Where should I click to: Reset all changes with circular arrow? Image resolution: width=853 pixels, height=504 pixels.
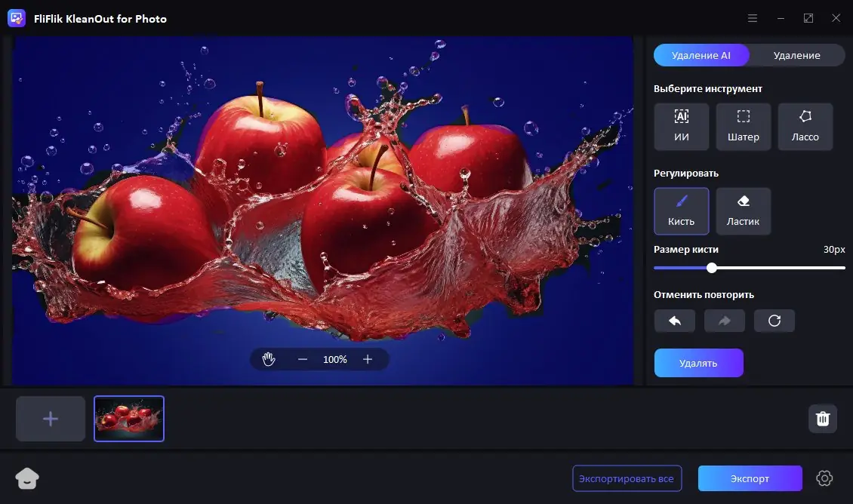click(774, 321)
